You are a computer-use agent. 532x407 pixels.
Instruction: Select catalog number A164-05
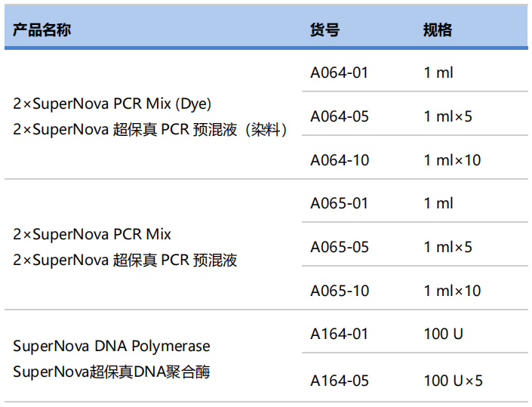[340, 381]
